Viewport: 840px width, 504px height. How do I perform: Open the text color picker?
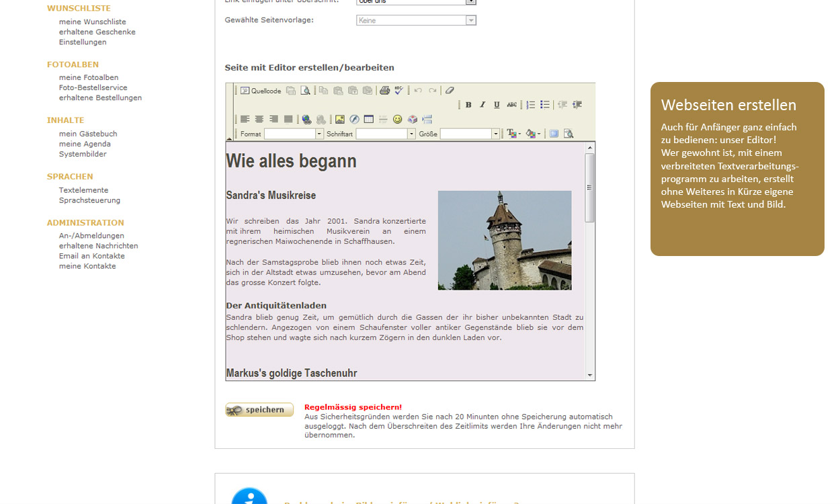click(513, 134)
